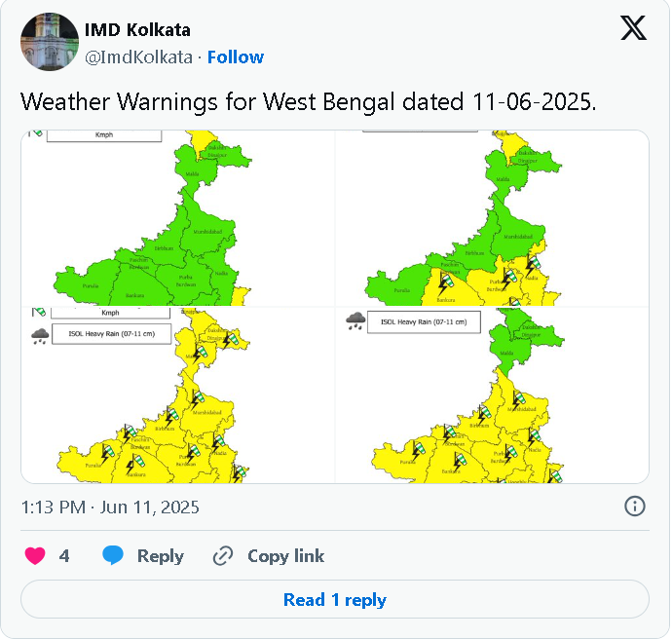Click the Reply text button

coord(161,556)
